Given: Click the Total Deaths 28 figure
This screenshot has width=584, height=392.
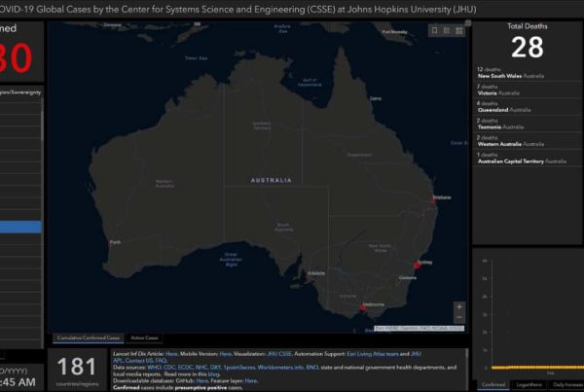Looking at the screenshot, I should (x=527, y=48).
